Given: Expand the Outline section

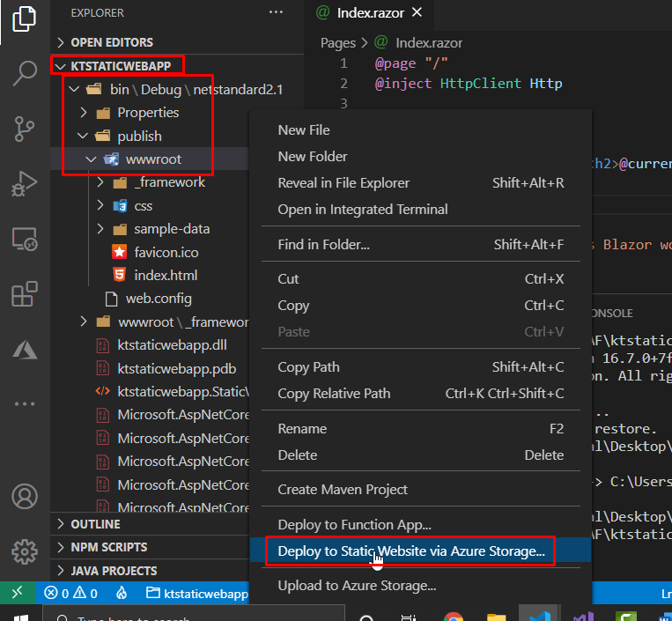Looking at the screenshot, I should [95, 524].
